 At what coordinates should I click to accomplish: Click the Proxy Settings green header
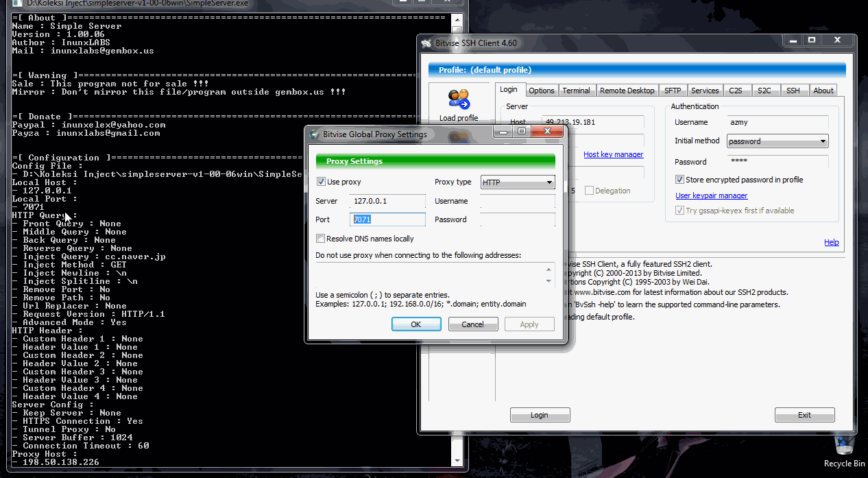point(435,161)
